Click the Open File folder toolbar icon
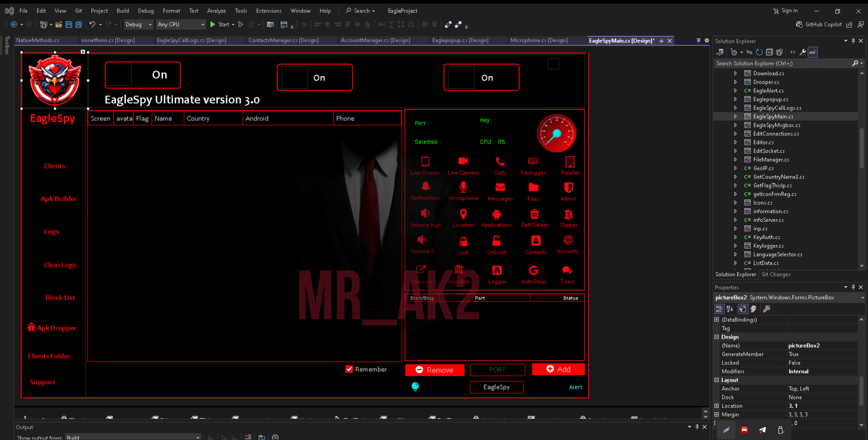The image size is (868, 440). (x=59, y=24)
